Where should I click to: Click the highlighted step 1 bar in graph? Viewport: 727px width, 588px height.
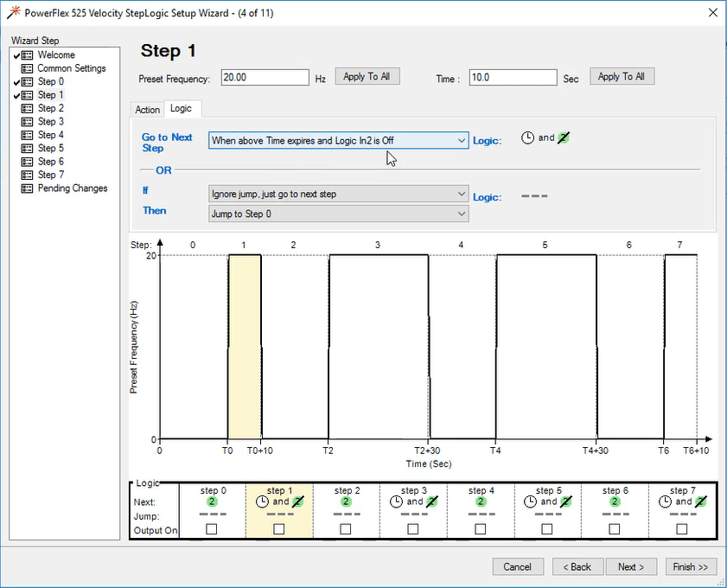tap(245, 347)
